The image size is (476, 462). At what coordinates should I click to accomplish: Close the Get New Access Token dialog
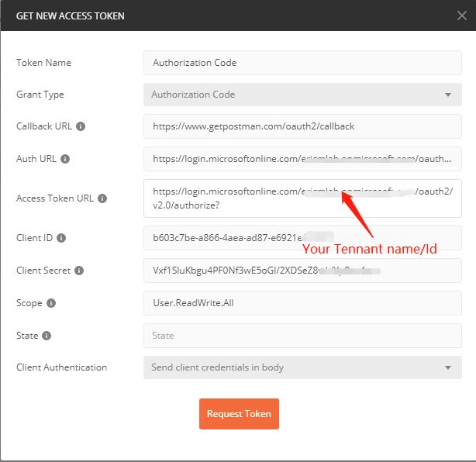tap(462, 16)
